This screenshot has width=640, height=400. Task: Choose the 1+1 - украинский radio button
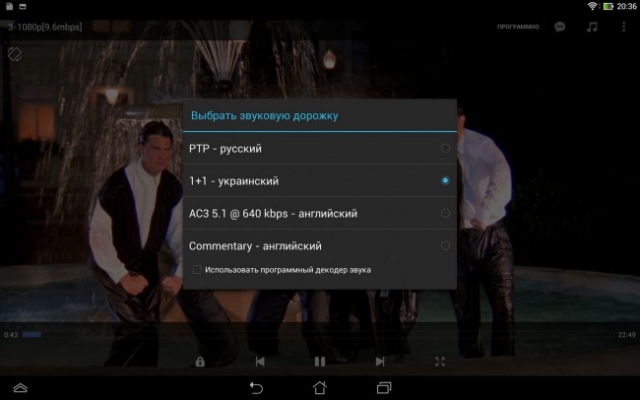click(x=445, y=181)
